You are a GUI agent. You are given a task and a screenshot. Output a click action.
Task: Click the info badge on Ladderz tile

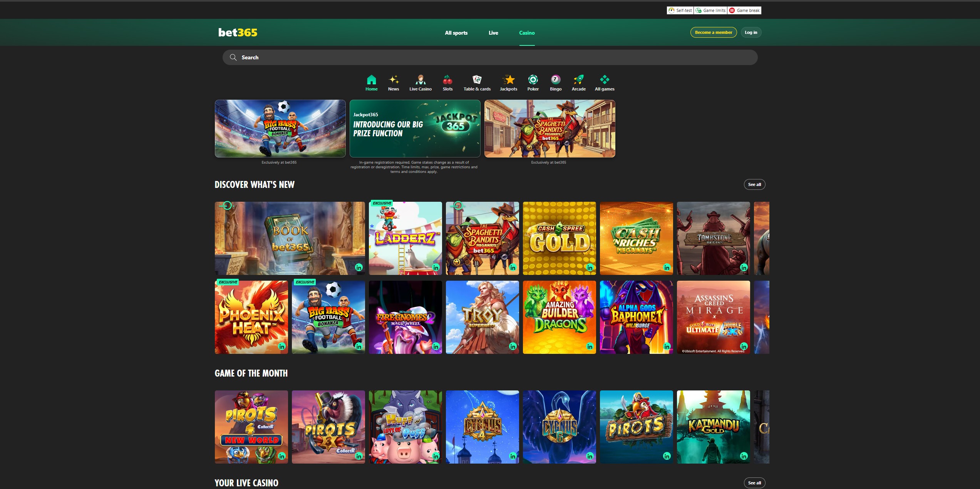pos(436,267)
